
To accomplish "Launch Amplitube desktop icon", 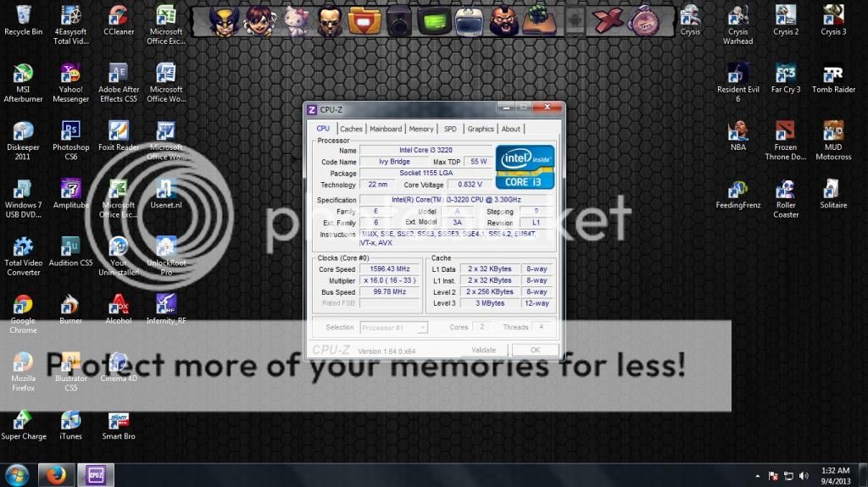I will tap(71, 194).
